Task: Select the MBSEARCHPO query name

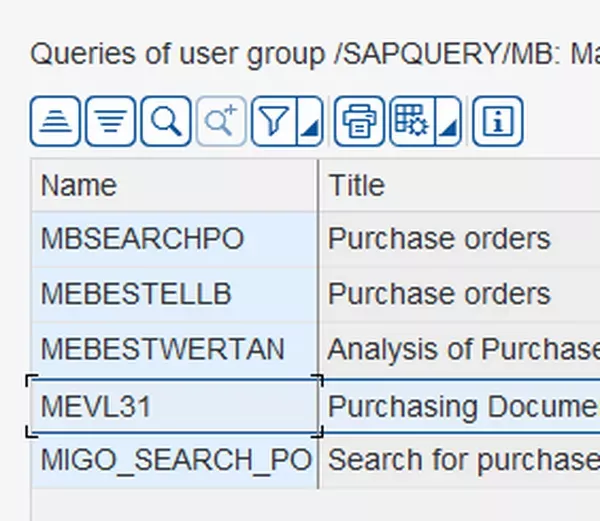Action: click(174, 239)
